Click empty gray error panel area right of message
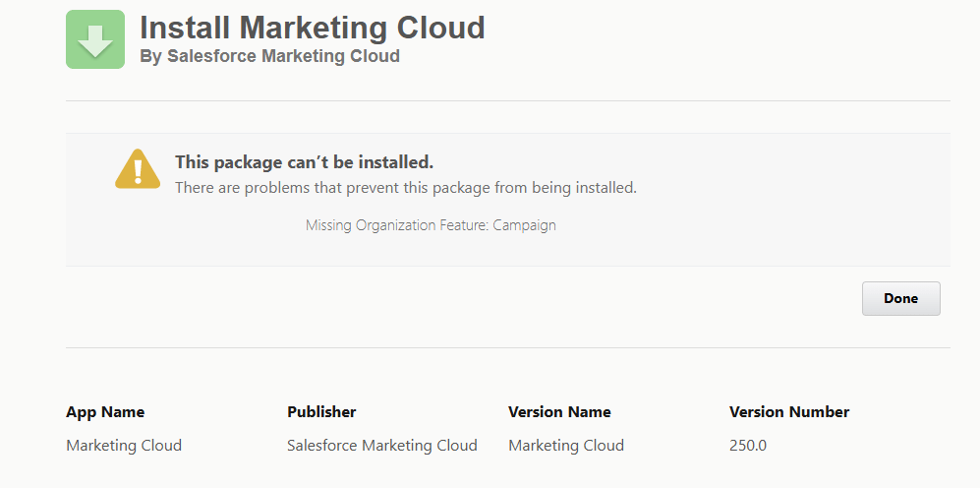980x488 pixels. pos(806,197)
